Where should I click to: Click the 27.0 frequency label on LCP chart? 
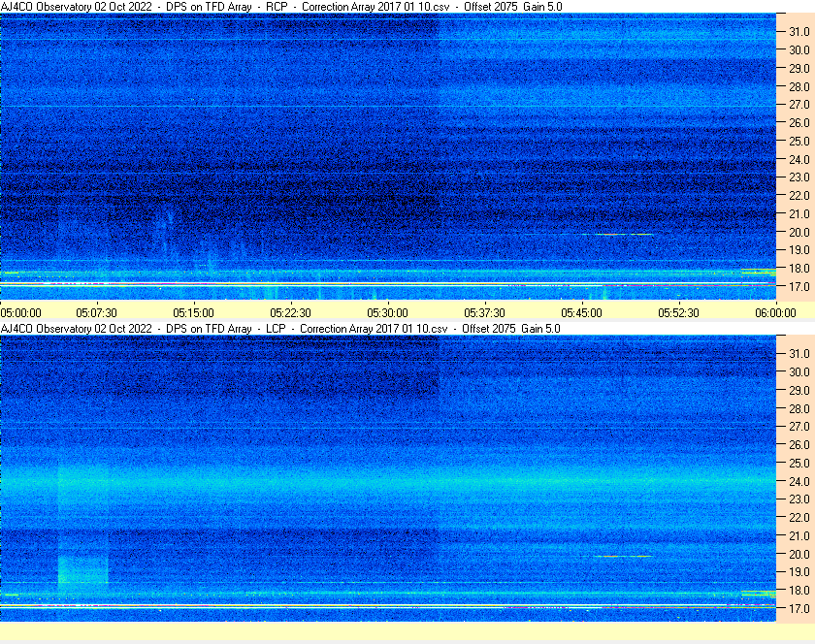[x=799, y=427]
